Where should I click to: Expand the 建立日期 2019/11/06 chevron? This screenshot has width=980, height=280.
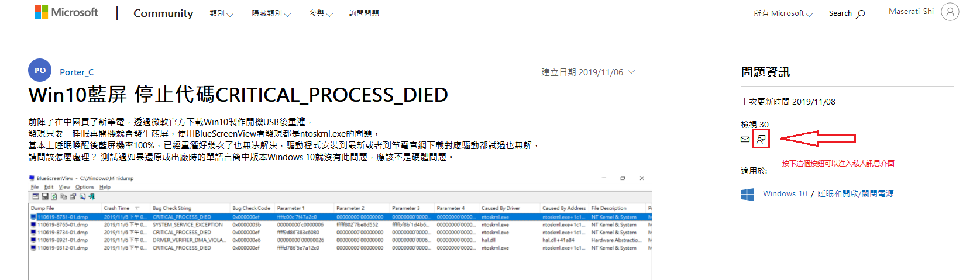click(x=631, y=72)
